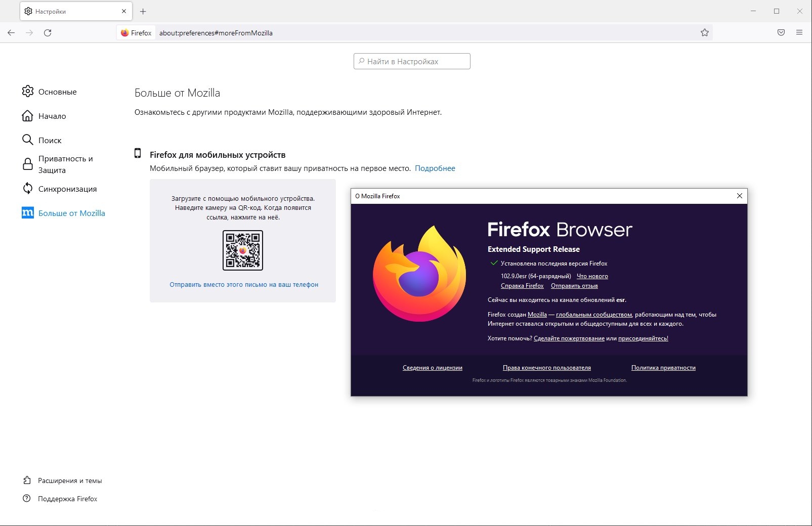Open the Pocket save icon
The width and height of the screenshot is (812, 526).
(781, 33)
